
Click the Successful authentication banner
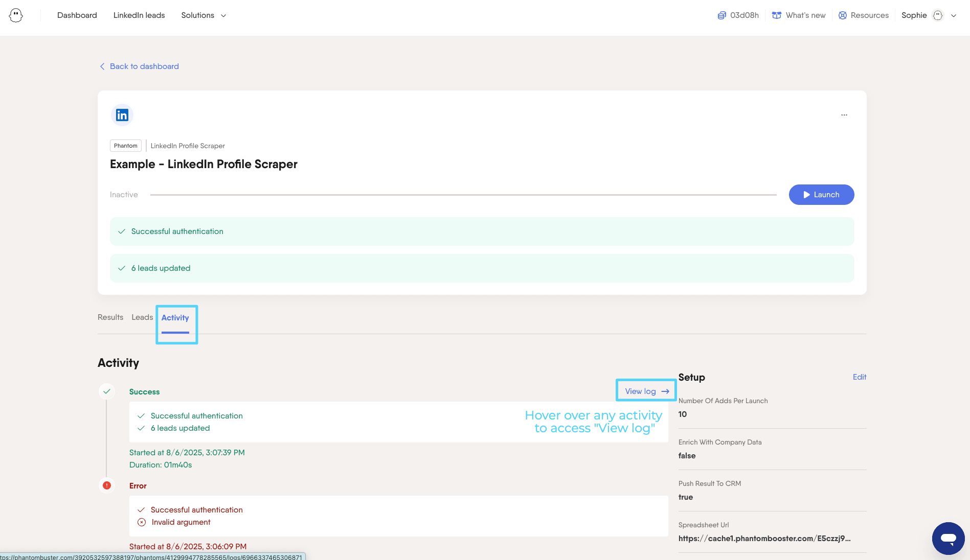coord(482,231)
